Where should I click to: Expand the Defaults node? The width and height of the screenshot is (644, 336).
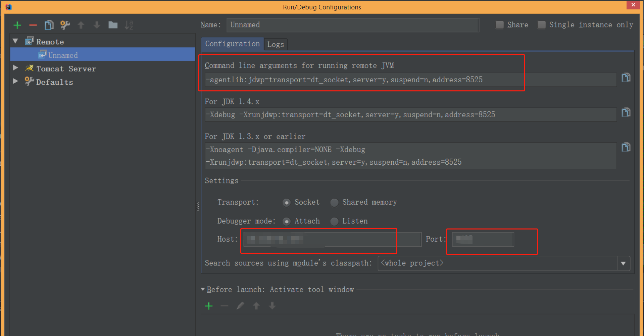(x=15, y=81)
